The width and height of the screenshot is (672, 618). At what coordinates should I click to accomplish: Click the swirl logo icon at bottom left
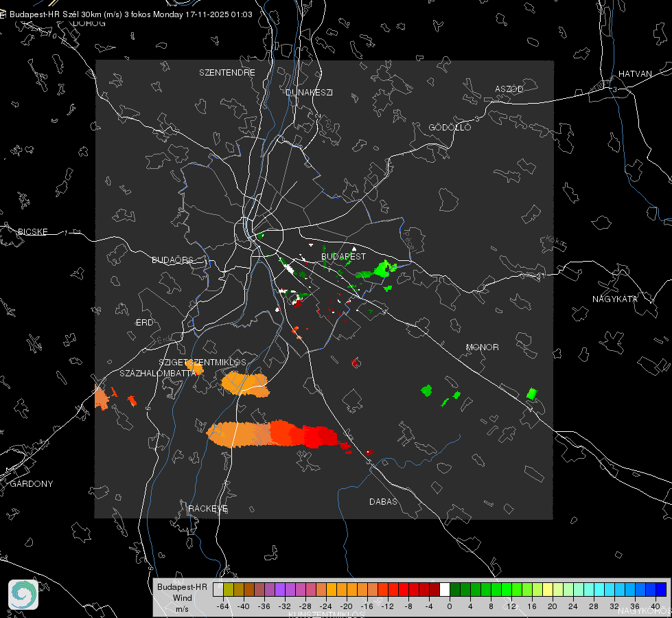point(23,595)
